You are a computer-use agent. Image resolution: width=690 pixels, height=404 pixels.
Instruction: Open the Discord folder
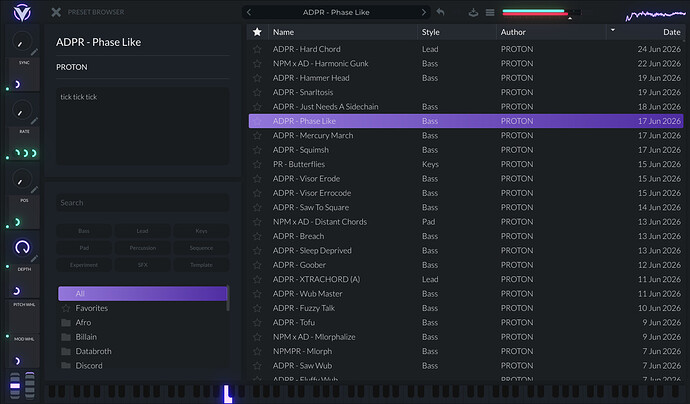[x=142, y=365]
